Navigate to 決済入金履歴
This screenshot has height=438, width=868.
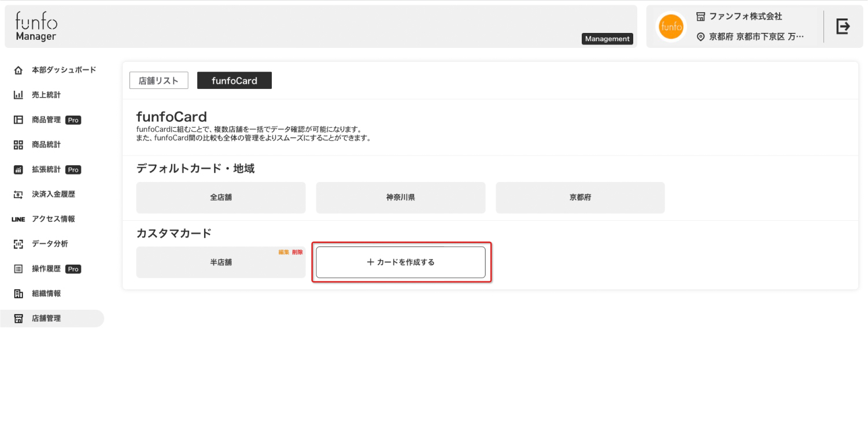54,194
